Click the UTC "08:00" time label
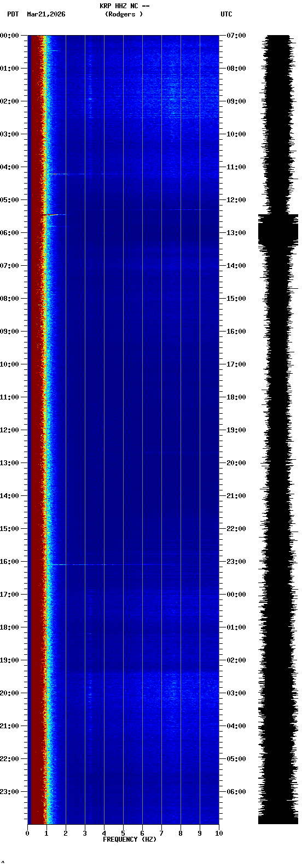The image size is (302, 868). click(x=236, y=68)
